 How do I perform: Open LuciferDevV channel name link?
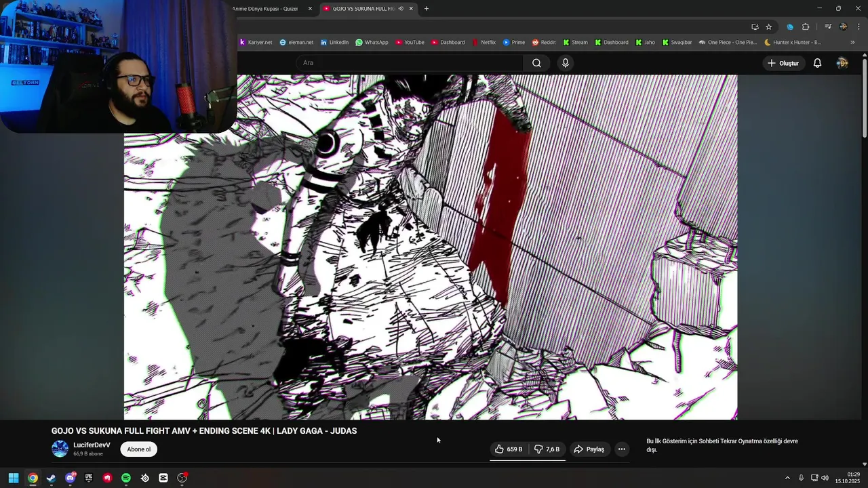pos(92,445)
